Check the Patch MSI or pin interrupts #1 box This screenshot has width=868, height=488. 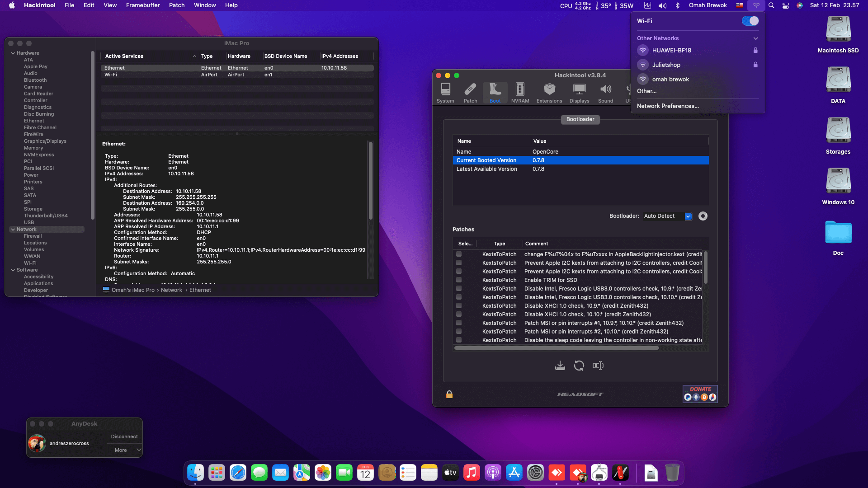pos(459,323)
